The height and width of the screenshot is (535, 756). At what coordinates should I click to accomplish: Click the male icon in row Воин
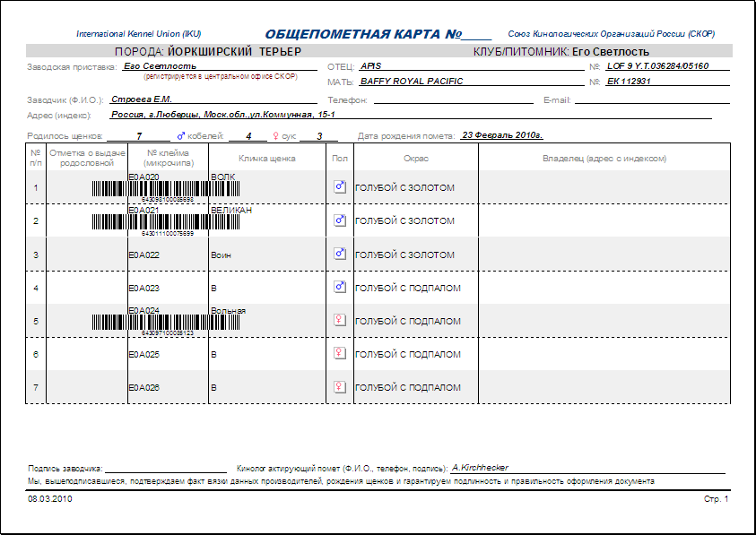(x=340, y=254)
